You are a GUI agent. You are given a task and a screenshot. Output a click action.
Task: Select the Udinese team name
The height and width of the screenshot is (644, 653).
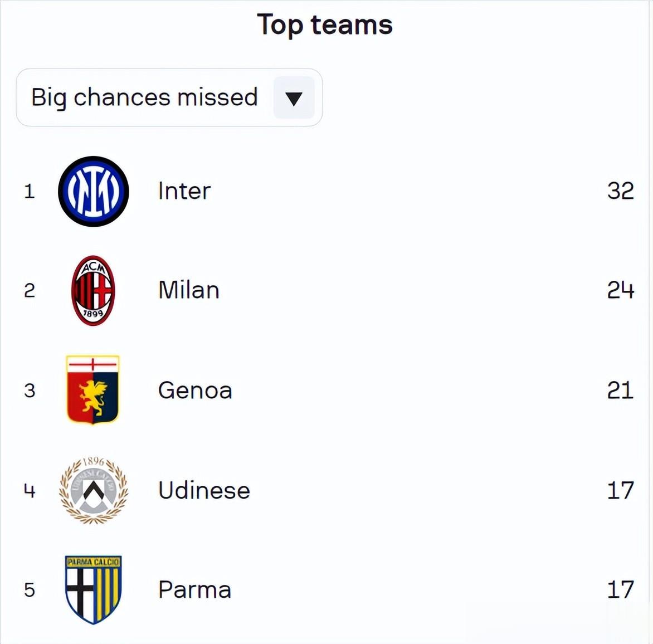click(204, 490)
